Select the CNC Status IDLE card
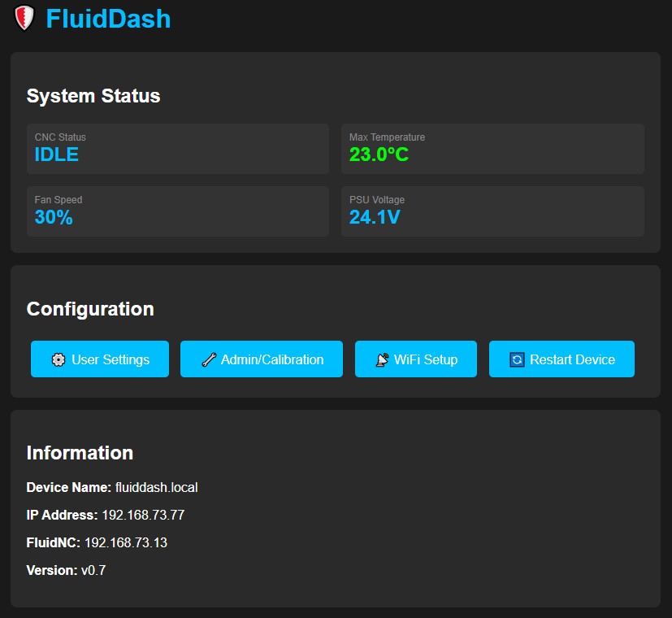This screenshot has height=618, width=672. click(177, 149)
